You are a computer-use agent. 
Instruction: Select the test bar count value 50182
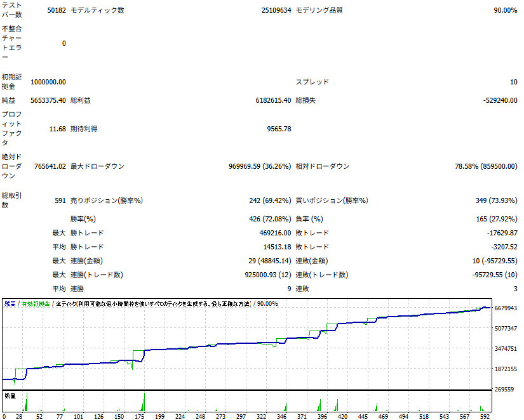pos(57,10)
